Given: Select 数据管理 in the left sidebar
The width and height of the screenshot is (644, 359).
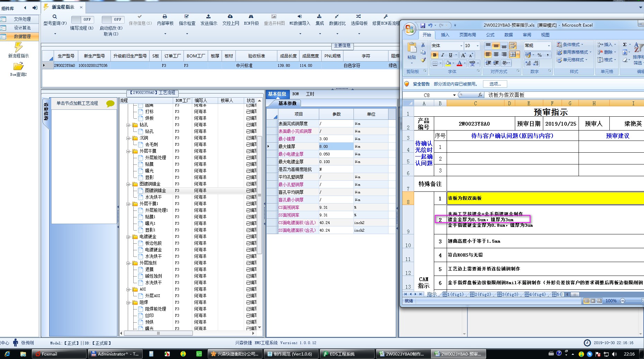Looking at the screenshot, I should (22, 36).
